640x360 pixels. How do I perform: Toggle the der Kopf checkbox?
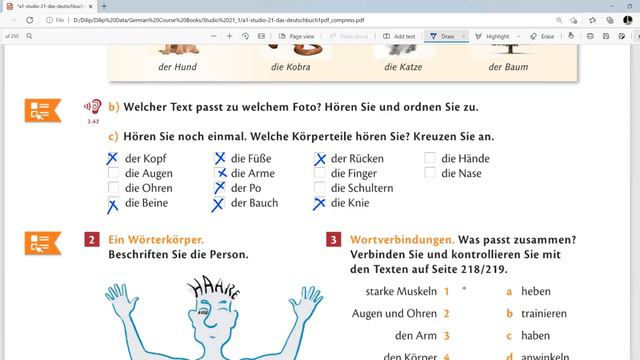click(113, 158)
